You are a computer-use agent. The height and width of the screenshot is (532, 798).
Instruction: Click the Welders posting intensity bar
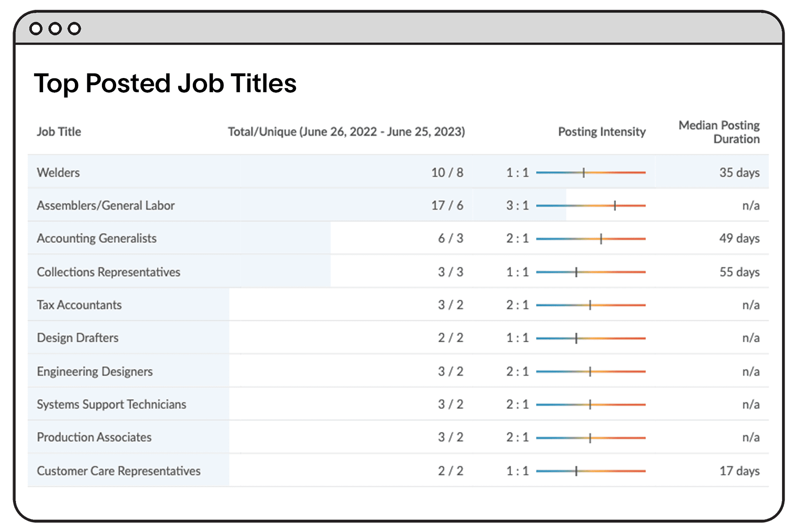pyautogui.click(x=591, y=172)
